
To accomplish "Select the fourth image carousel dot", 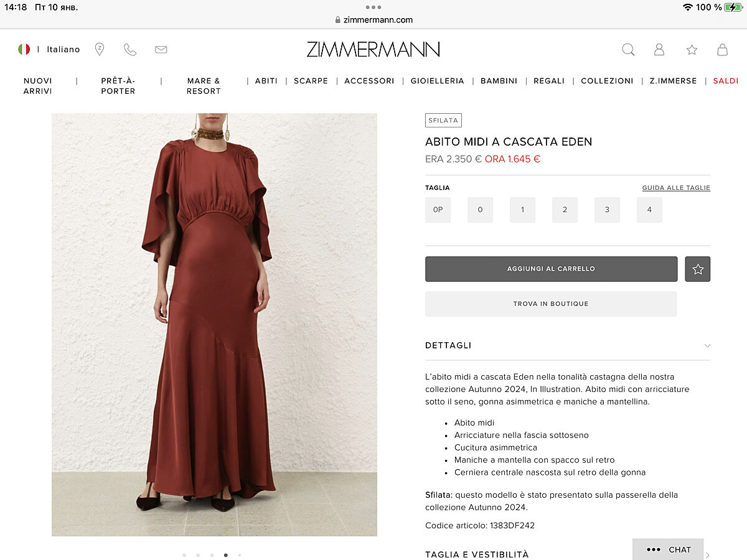I will (x=225, y=554).
